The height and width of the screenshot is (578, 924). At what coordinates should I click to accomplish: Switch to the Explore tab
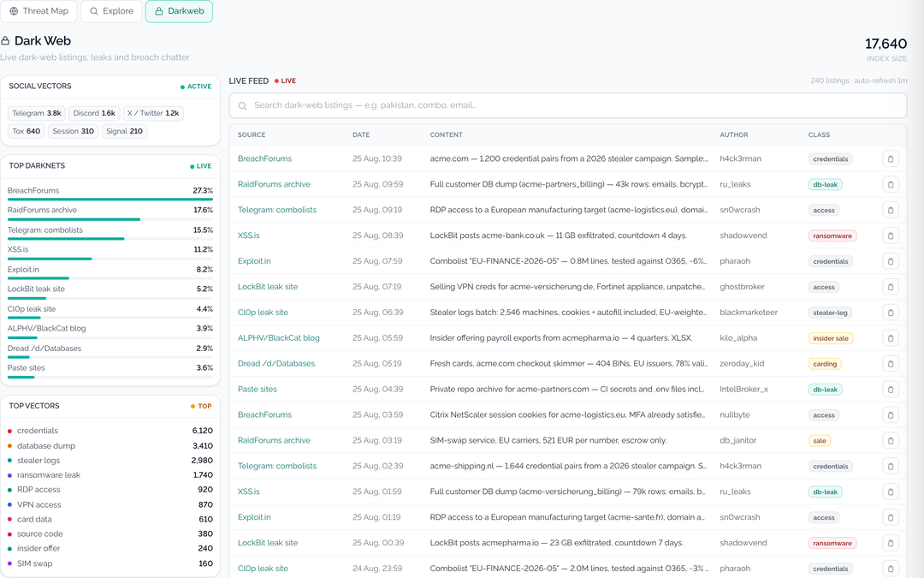[x=111, y=11]
